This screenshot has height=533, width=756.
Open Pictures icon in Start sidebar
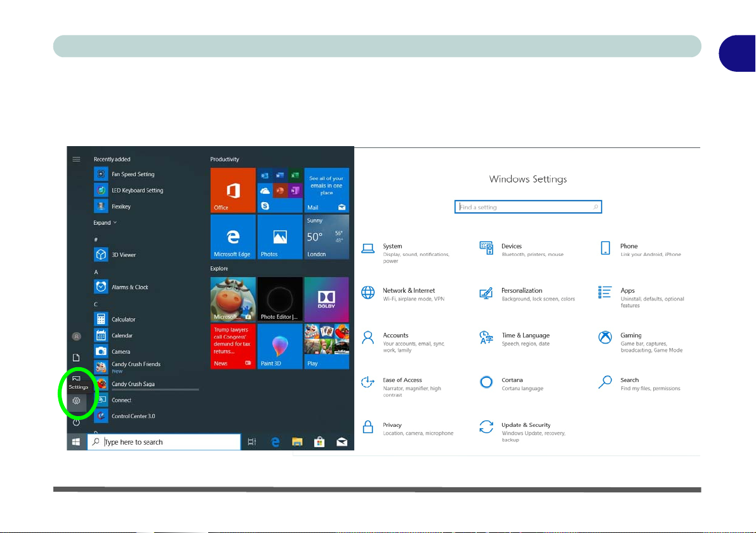coord(76,379)
